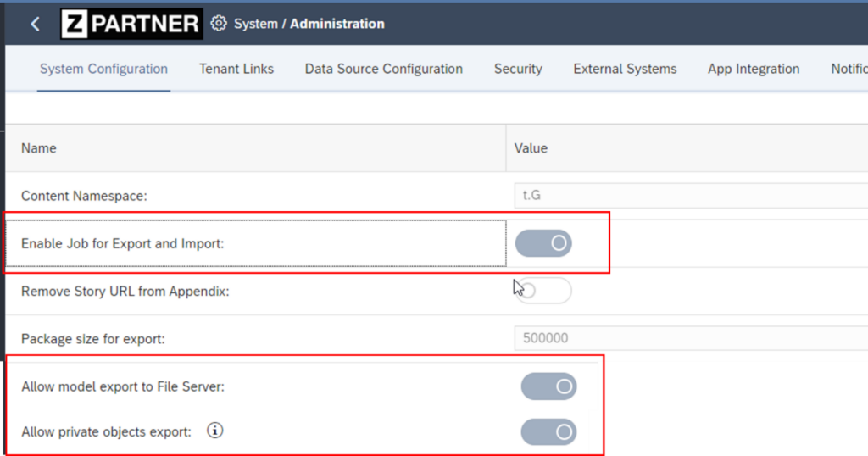Click the System breadcrumb link
This screenshot has width=868, height=456.
click(x=255, y=24)
